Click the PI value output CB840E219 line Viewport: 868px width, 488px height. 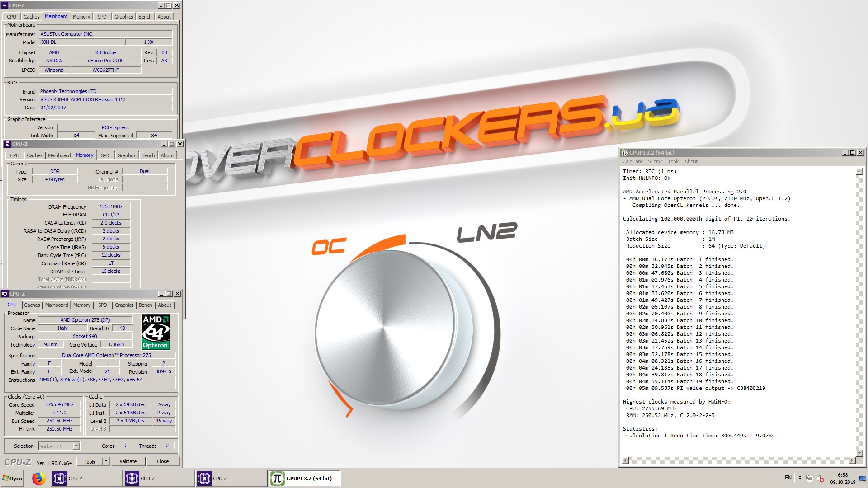(695, 388)
